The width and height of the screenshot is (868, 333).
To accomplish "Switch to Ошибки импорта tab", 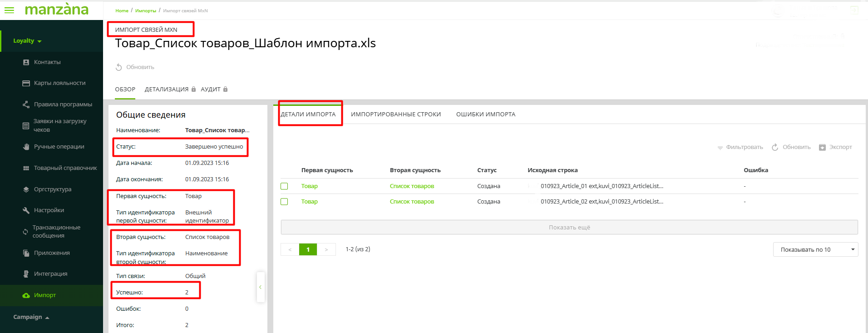I will [485, 114].
